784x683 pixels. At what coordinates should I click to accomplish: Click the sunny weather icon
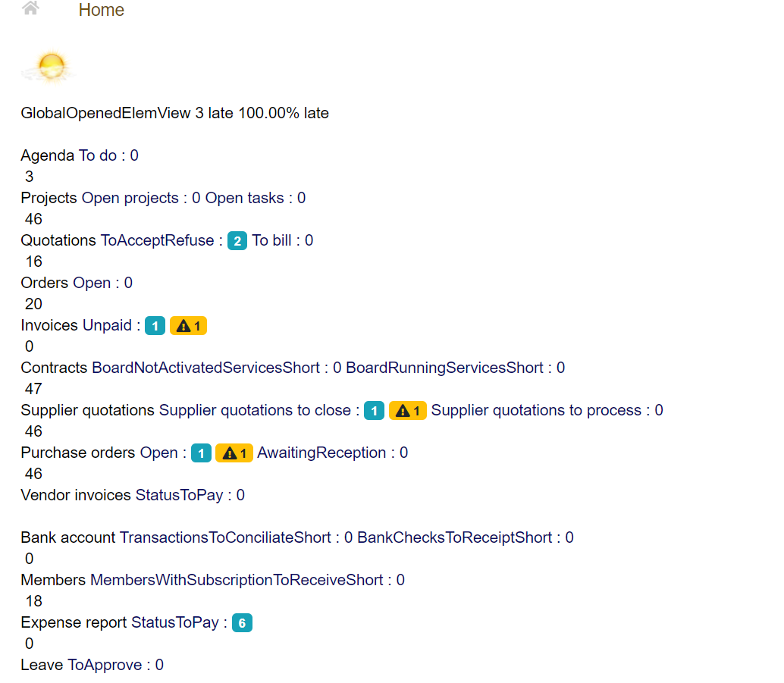pyautogui.click(x=49, y=67)
